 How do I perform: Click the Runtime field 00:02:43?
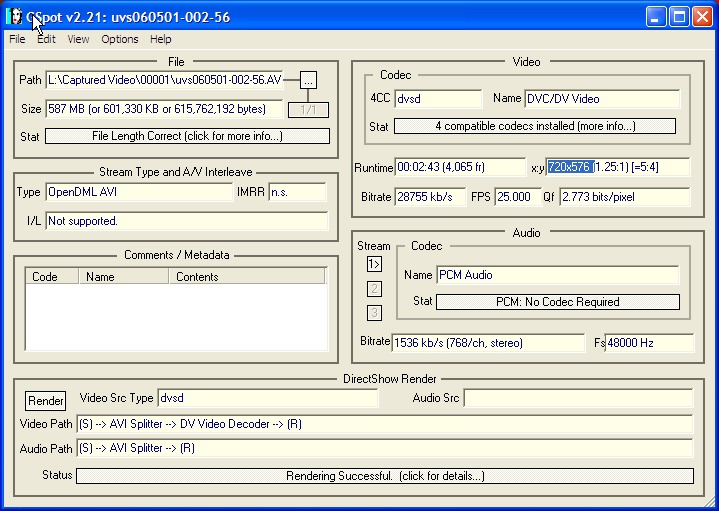pyautogui.click(x=460, y=167)
